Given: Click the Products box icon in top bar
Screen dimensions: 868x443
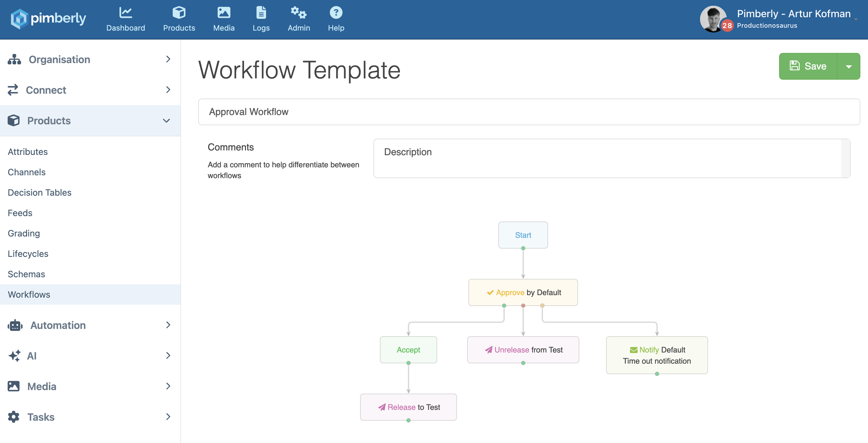Looking at the screenshot, I should click(x=179, y=13).
